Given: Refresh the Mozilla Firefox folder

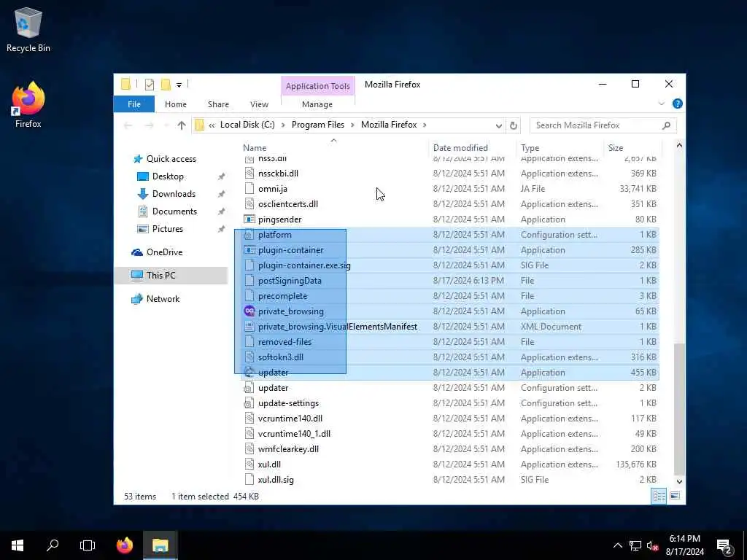Looking at the screenshot, I should tap(513, 125).
